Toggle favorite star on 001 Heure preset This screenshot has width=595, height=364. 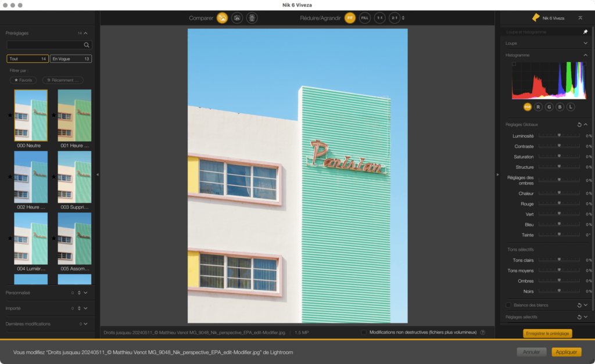coord(54,116)
